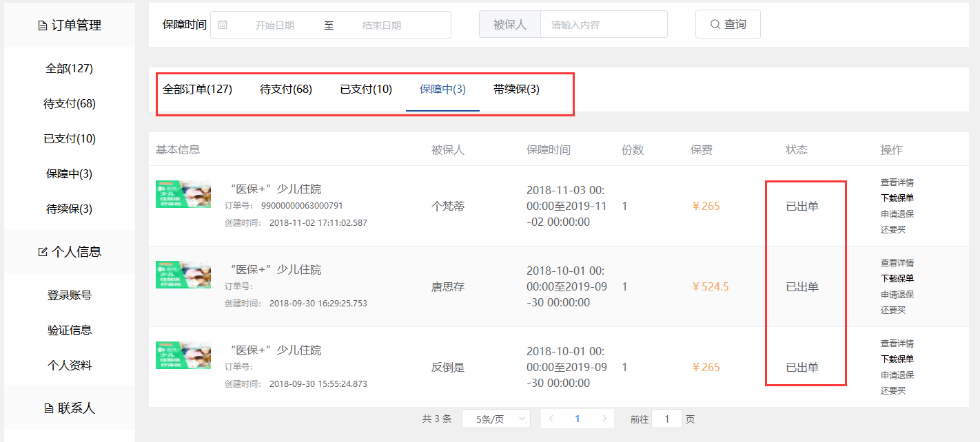Click the 查询 search button
Image resolution: width=980 pixels, height=442 pixels.
pos(728,24)
